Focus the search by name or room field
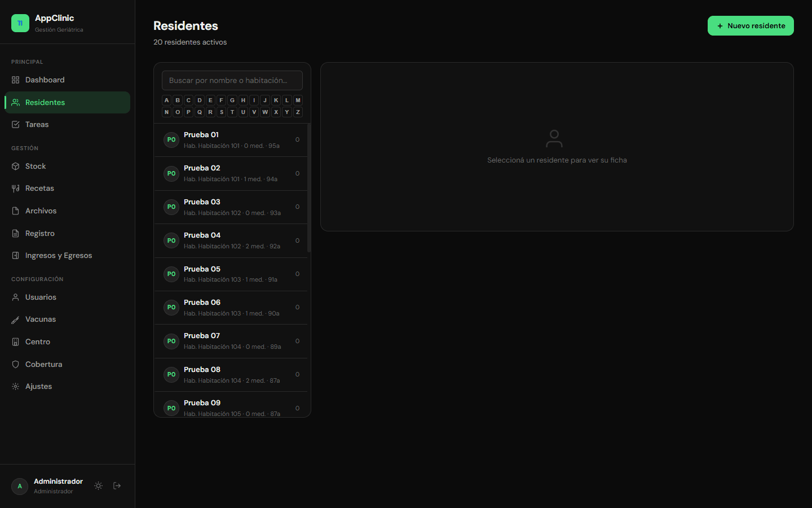Image resolution: width=812 pixels, height=508 pixels. pos(232,81)
